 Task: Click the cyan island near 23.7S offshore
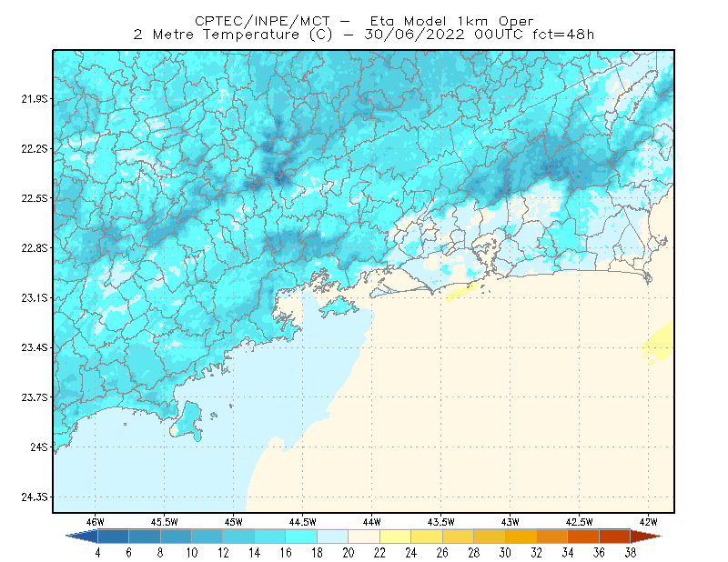point(187,422)
